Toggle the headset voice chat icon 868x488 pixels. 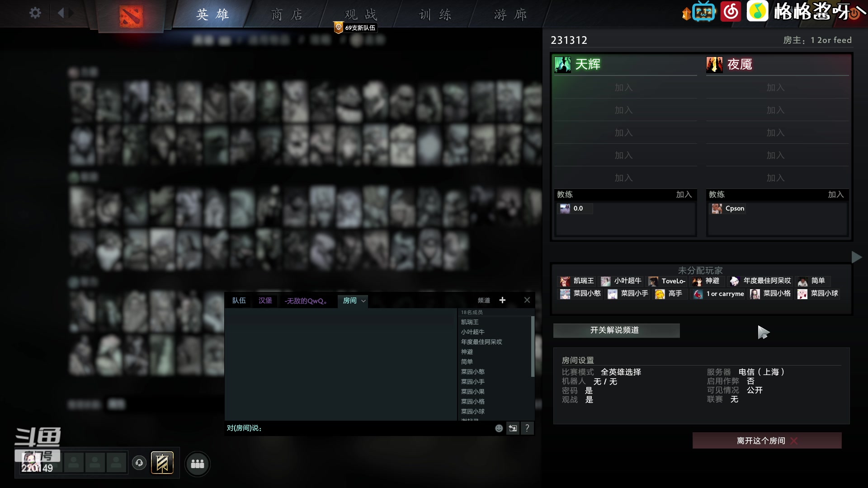(139, 463)
